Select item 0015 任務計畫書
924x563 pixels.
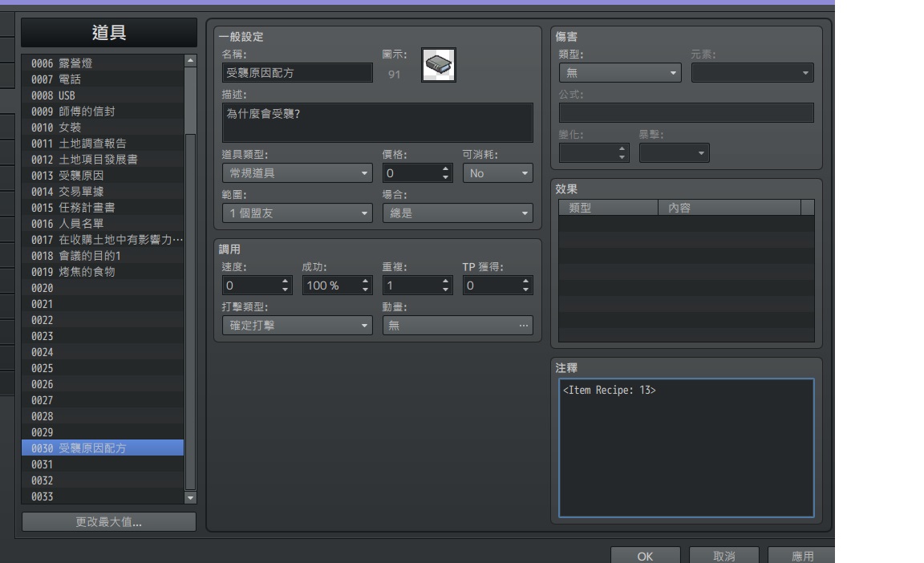103,207
